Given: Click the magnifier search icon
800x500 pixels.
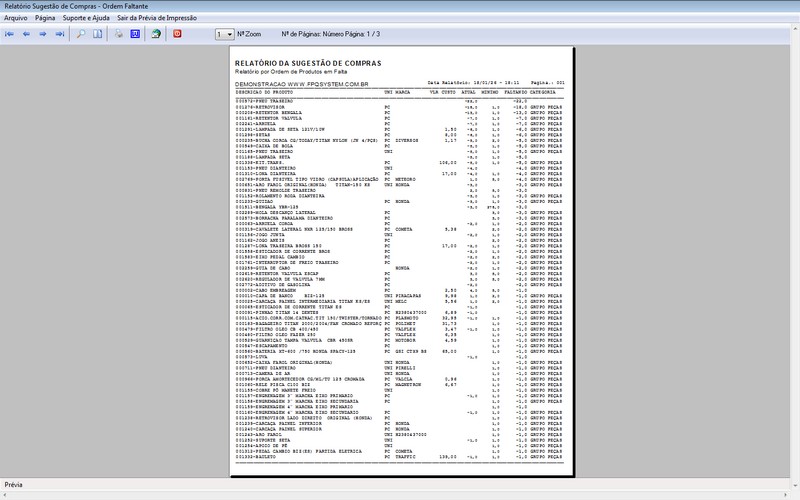Looking at the screenshot, I should [81, 34].
